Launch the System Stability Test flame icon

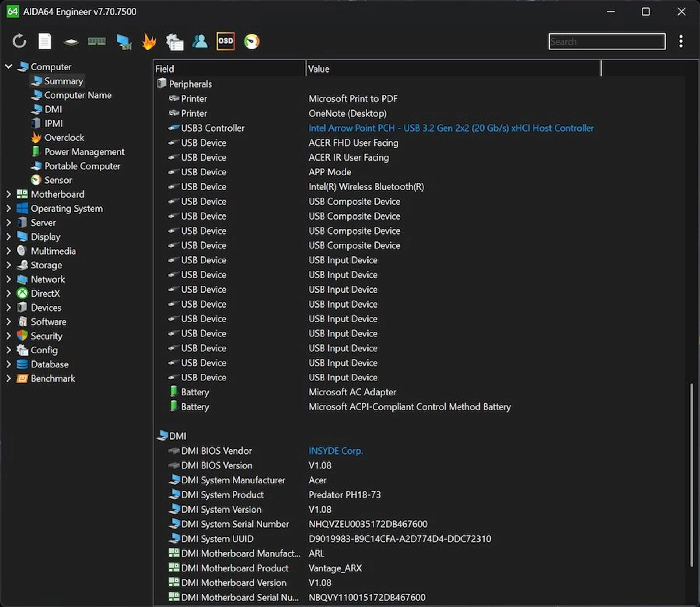tap(149, 41)
